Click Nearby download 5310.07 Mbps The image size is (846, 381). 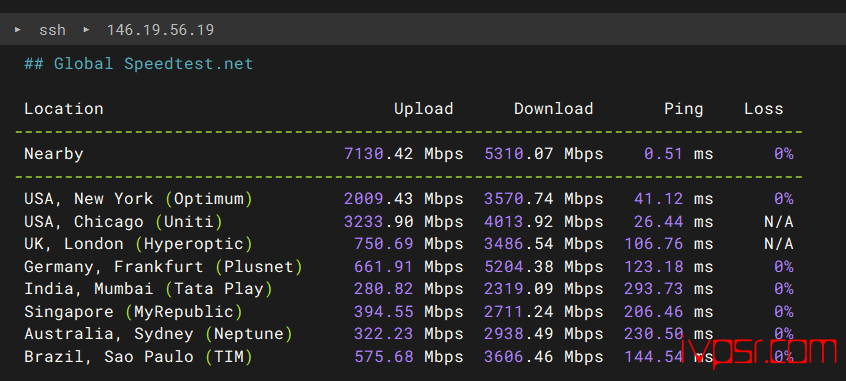543,154
